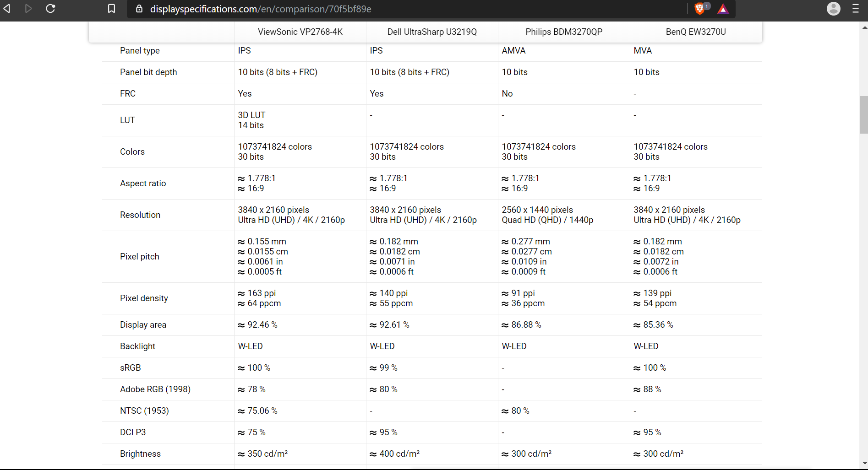Click the page scrollbar thumb
Screen dimensions: 868x470
(864, 115)
